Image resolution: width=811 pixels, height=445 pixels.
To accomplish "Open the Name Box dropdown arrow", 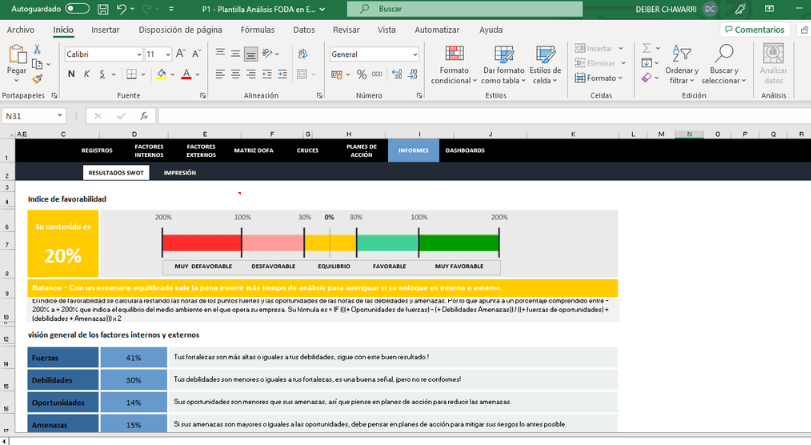I will (x=60, y=116).
